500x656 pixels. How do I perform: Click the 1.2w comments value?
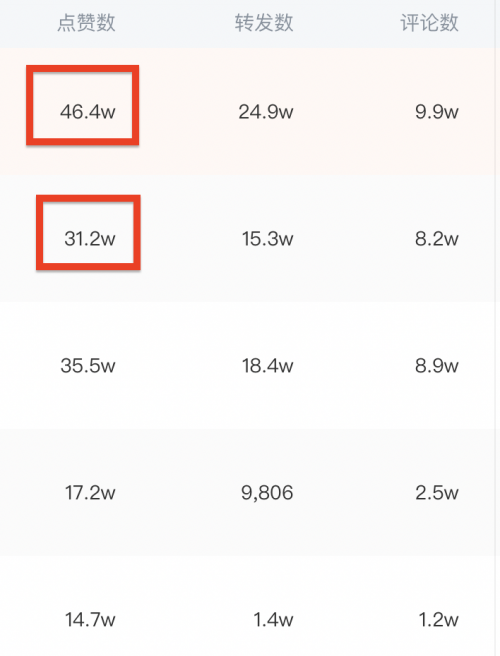click(438, 620)
